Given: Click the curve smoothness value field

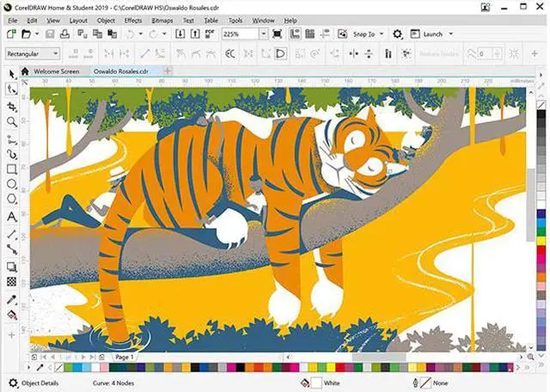Looking at the screenshot, I should (x=485, y=53).
